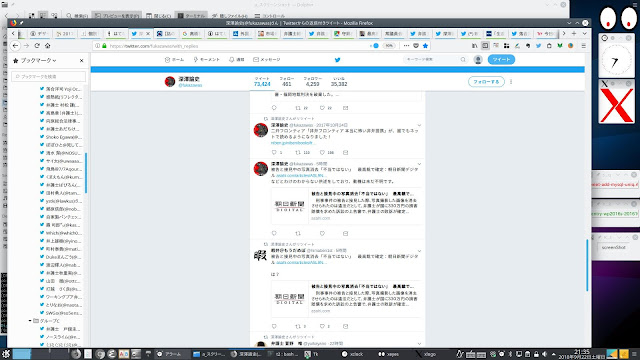Go forward using Firefox forward arrow
The width and height of the screenshot is (640, 360).
27,46
